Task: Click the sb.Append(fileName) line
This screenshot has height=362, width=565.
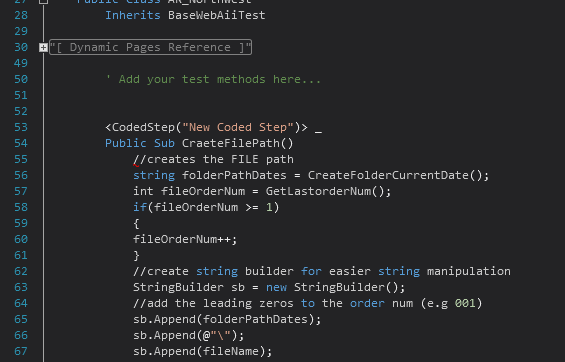Action: [x=203, y=351]
